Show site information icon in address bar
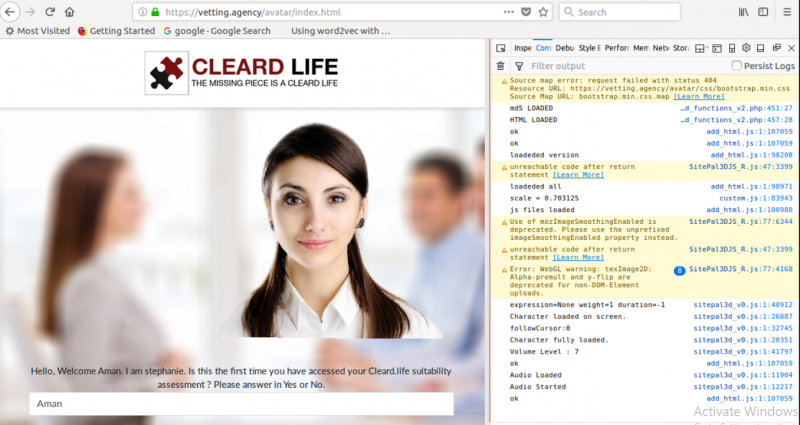The height and width of the screenshot is (425, 800). pyautogui.click(x=143, y=12)
